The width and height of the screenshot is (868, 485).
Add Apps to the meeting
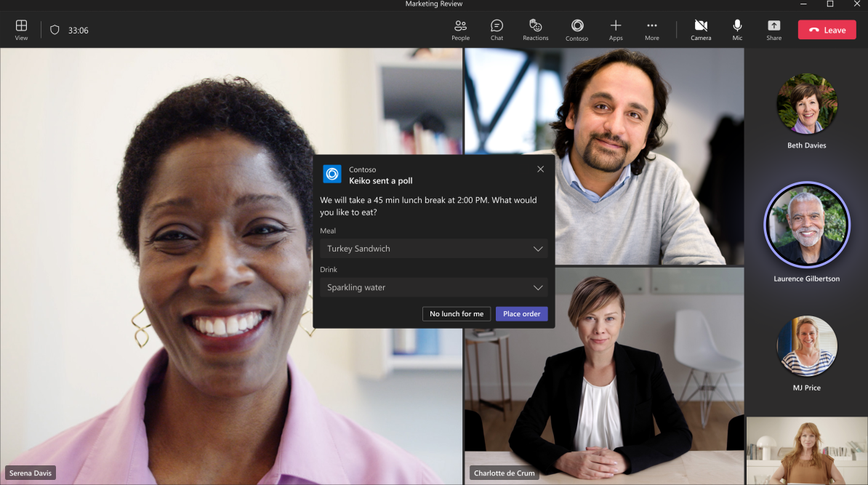point(616,30)
